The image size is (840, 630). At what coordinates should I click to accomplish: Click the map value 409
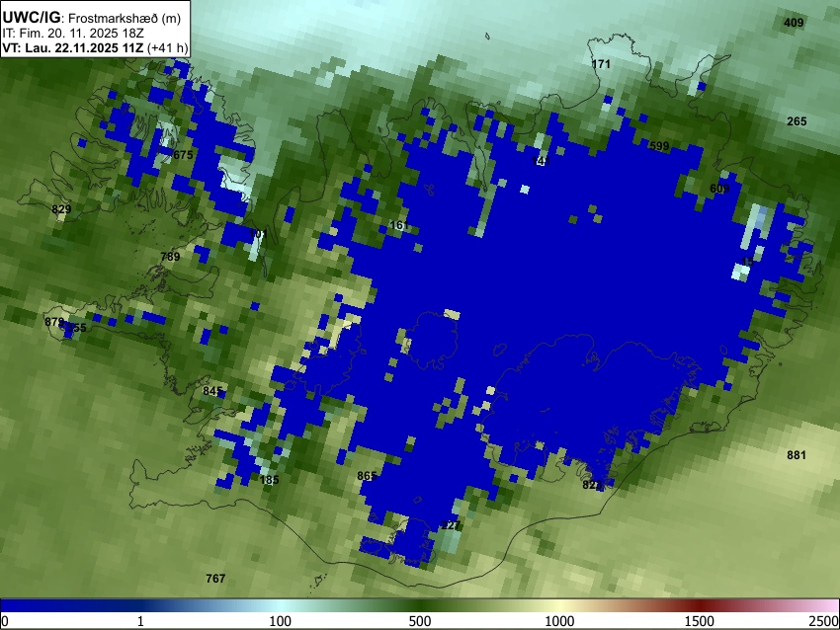(794, 23)
